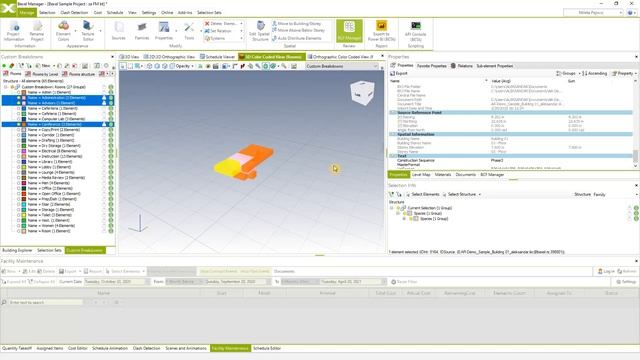Click Select Elements in Selection Info

[x=422, y=194]
